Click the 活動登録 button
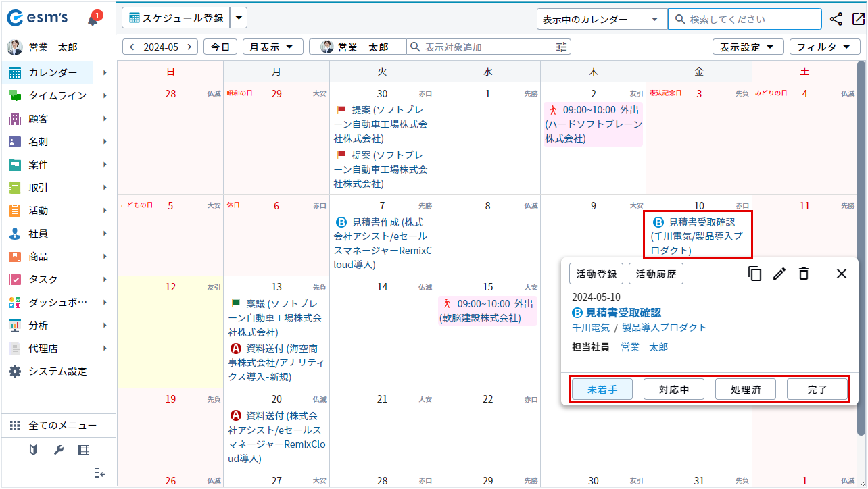 coord(596,274)
